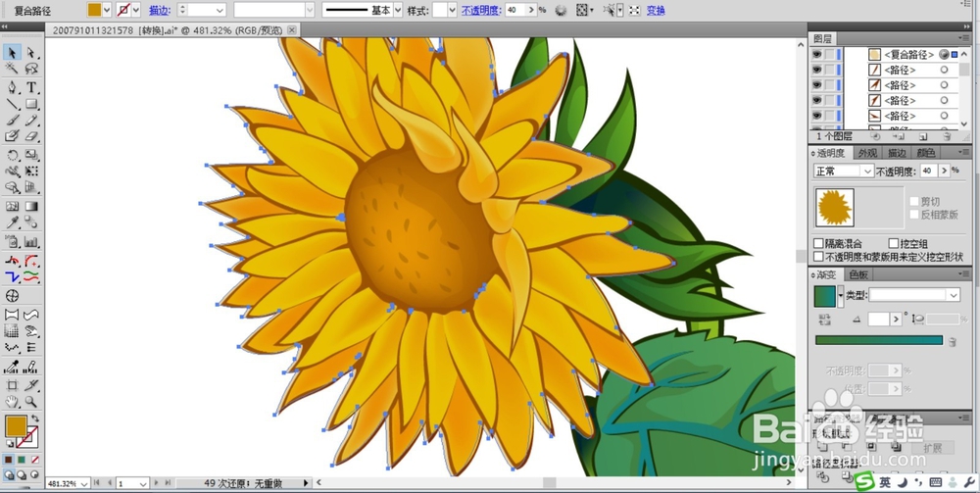Swap fill and stroke colors
The height and width of the screenshot is (493, 980).
35,418
